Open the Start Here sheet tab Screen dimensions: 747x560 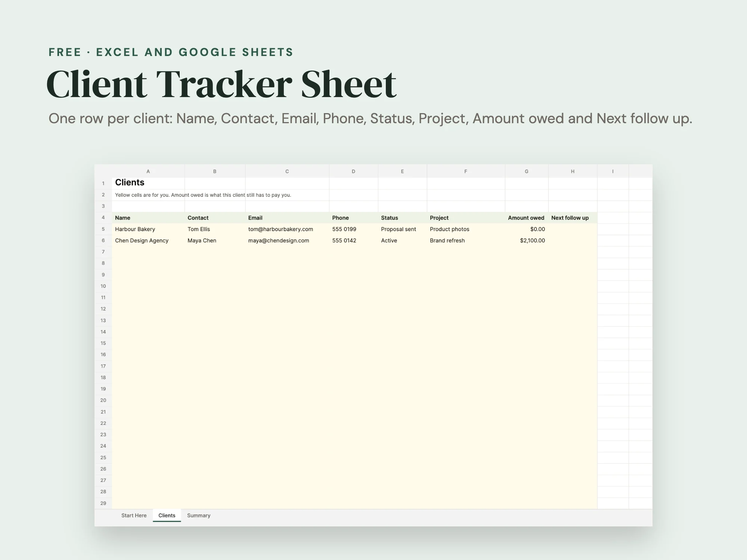coord(134,516)
